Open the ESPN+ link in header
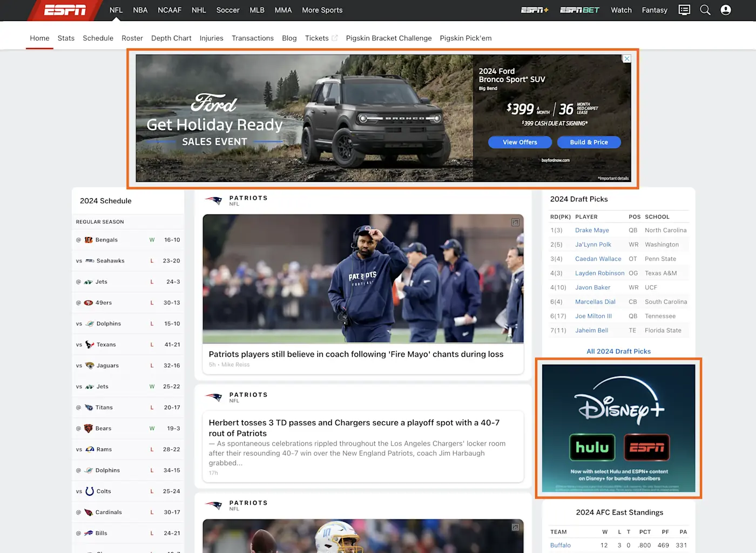This screenshot has height=553, width=756. point(535,10)
